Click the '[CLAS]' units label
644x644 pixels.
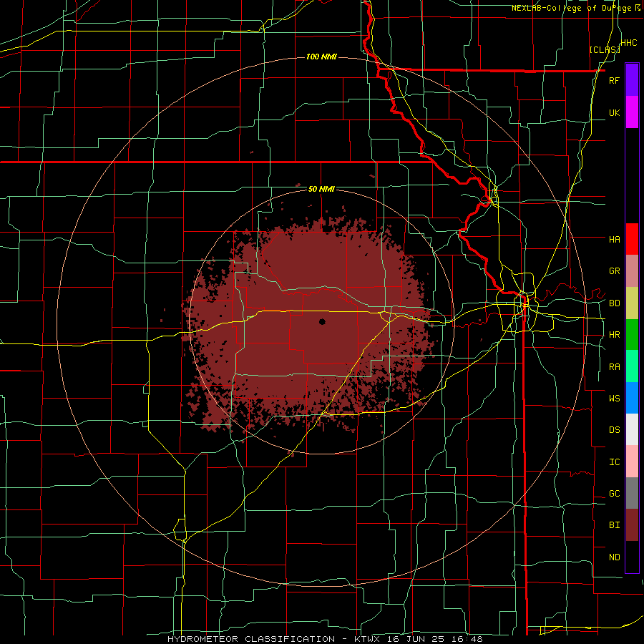pyautogui.click(x=605, y=50)
